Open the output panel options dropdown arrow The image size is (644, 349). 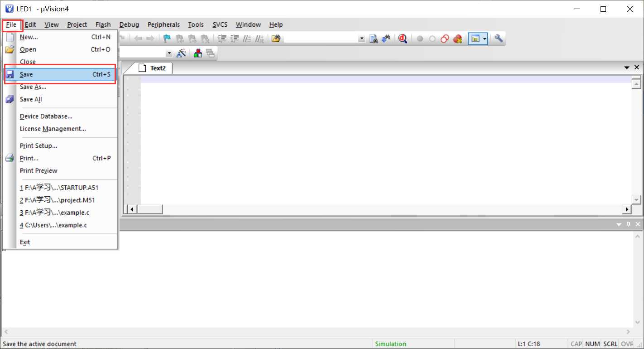click(619, 224)
